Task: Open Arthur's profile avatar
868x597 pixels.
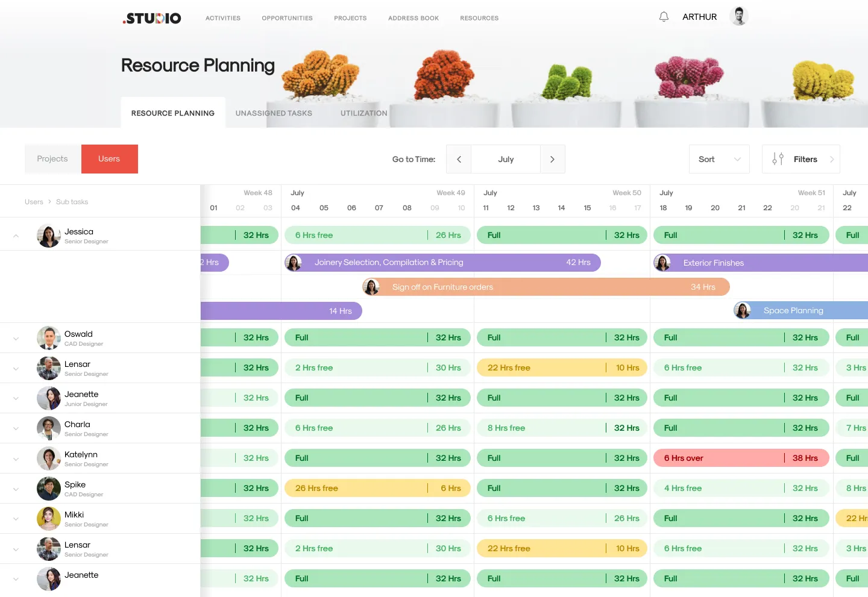Action: coord(738,16)
